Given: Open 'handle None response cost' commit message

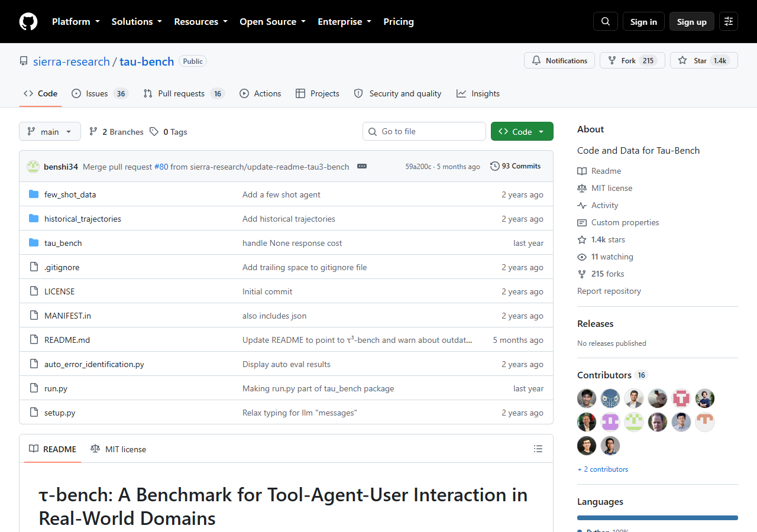Looking at the screenshot, I should (x=292, y=243).
